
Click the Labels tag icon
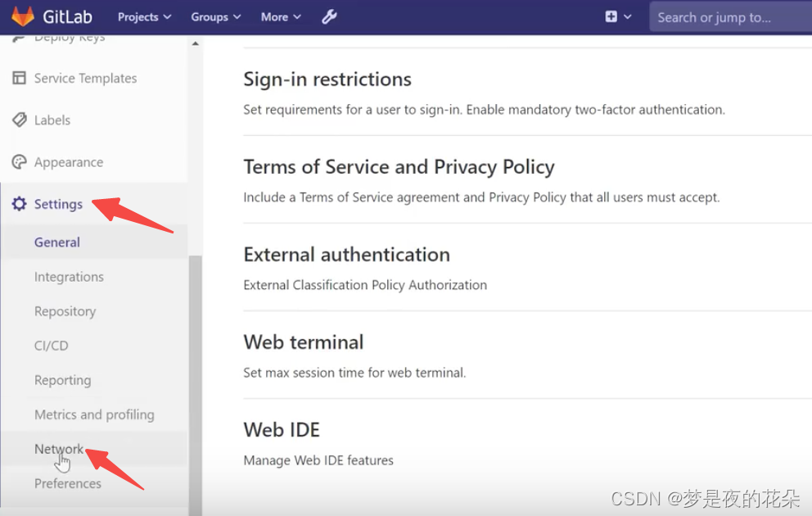point(19,120)
